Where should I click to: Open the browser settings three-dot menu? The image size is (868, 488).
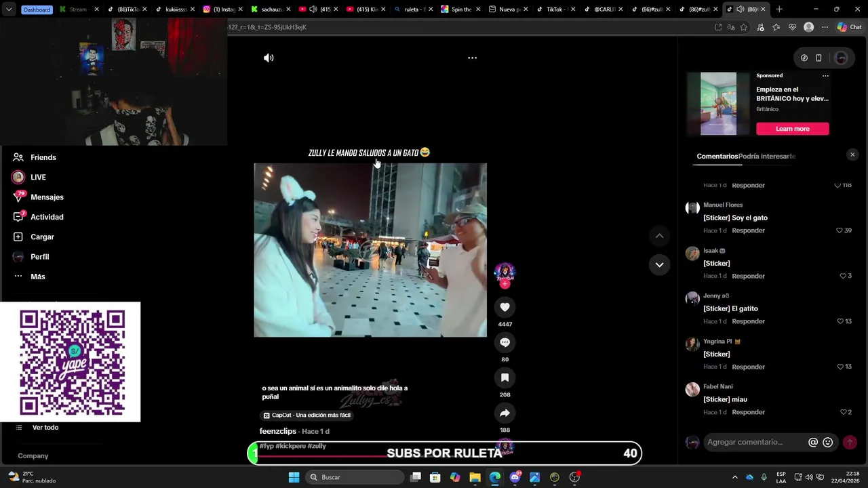coord(825,27)
